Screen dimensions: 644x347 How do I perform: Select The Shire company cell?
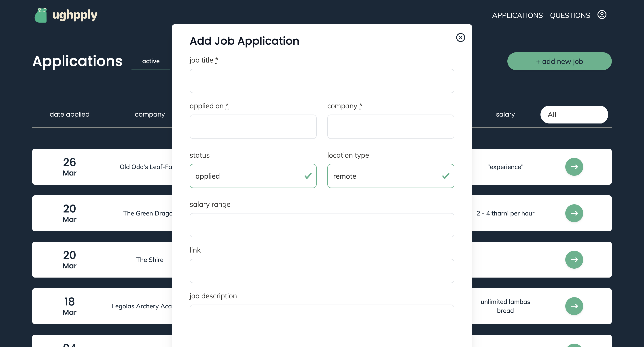click(150, 260)
